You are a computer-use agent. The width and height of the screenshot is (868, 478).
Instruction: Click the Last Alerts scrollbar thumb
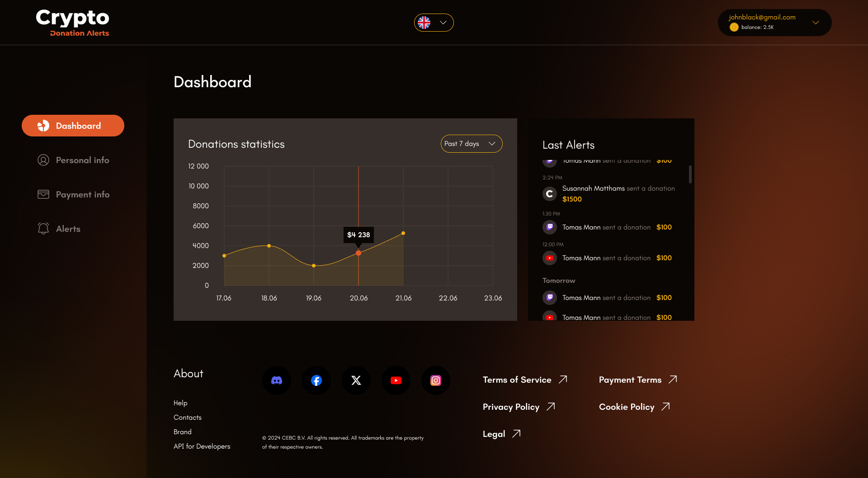click(x=690, y=174)
